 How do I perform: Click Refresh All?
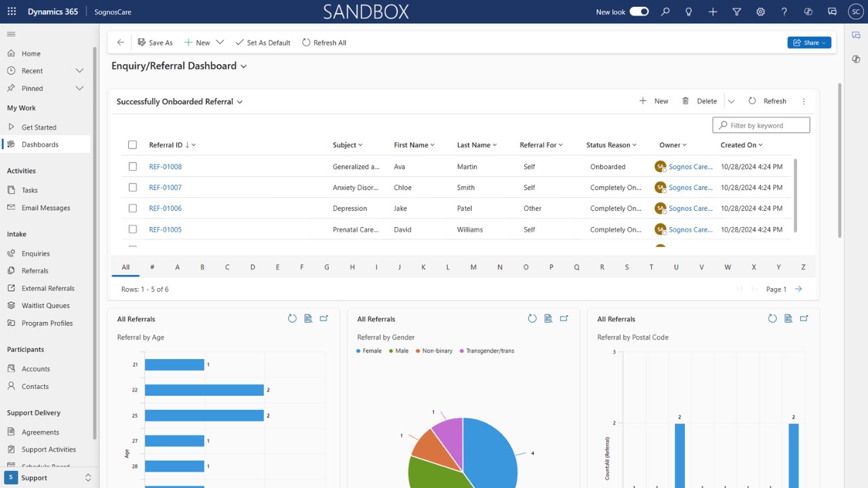tap(324, 42)
